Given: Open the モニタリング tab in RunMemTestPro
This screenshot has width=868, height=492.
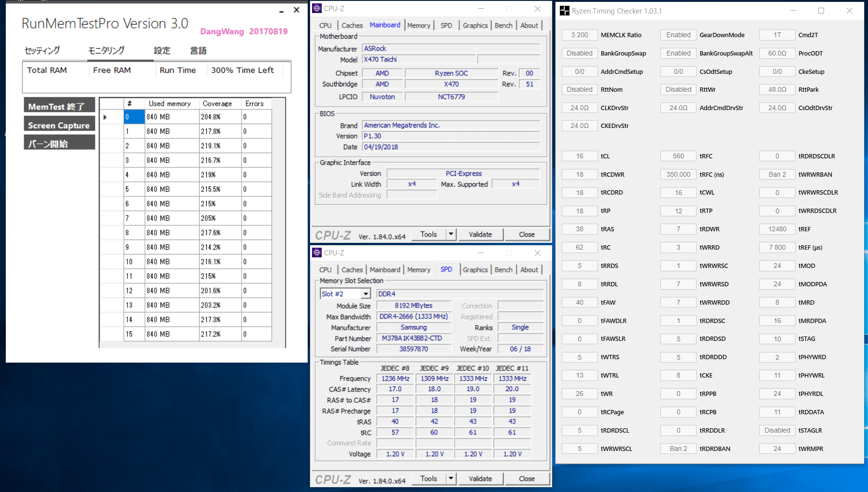Looking at the screenshot, I should (x=106, y=50).
